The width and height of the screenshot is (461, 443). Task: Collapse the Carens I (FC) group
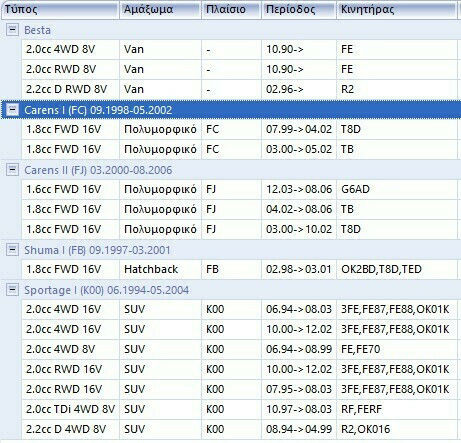click(x=12, y=110)
